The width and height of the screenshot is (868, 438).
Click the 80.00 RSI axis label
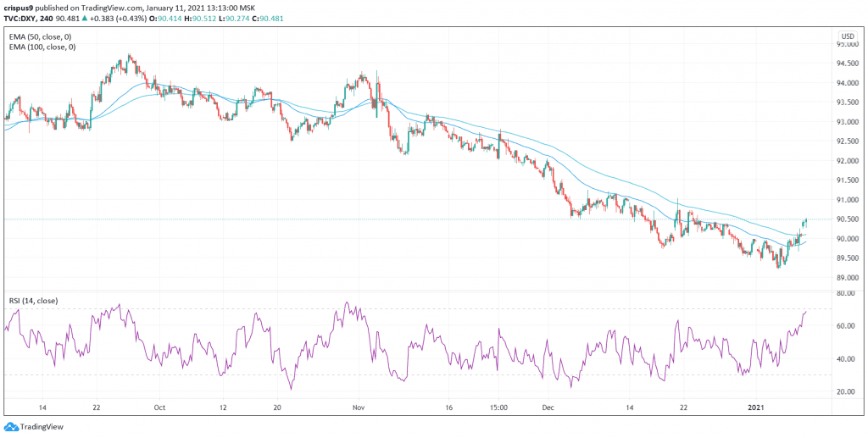[845, 294]
